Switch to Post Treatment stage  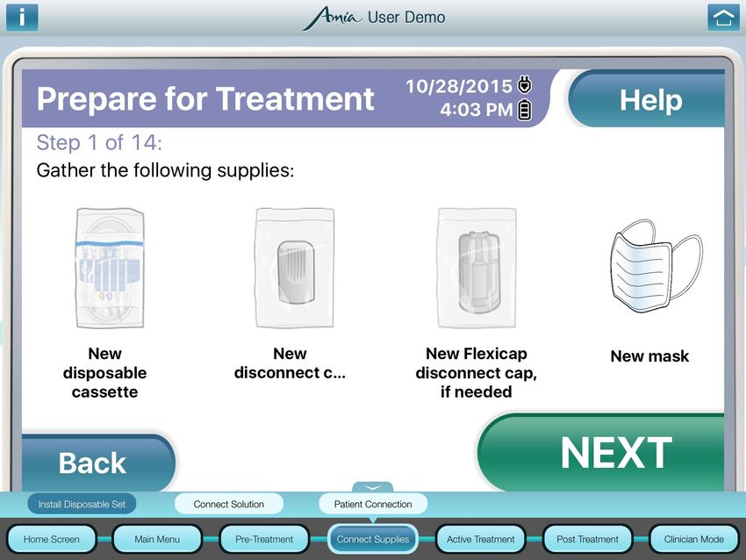pos(587,539)
